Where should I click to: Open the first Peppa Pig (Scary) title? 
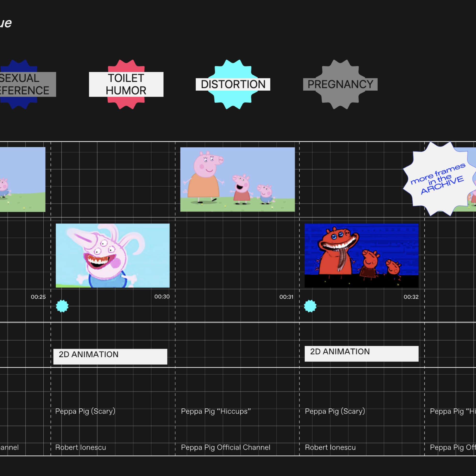[85, 411]
